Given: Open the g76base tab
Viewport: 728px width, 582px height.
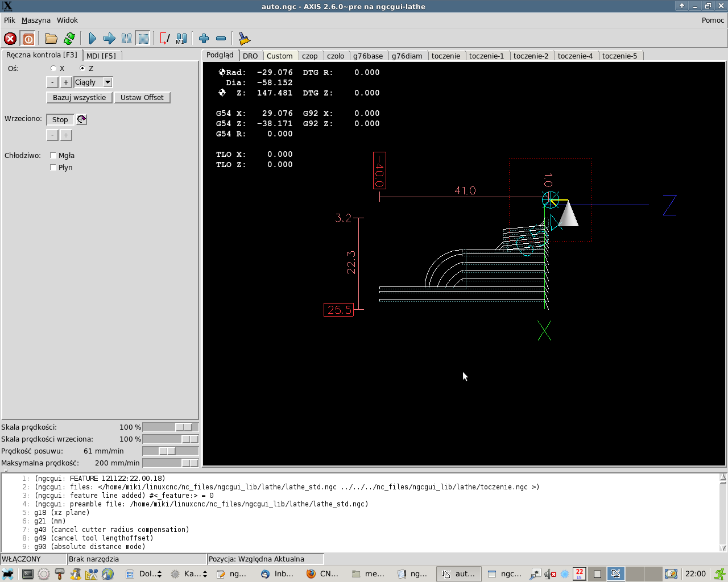Looking at the screenshot, I should 368,56.
